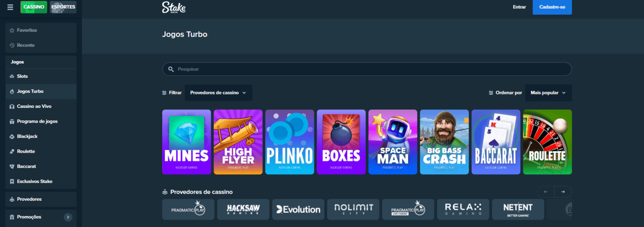The height and width of the screenshot is (227, 644).
Task: Switch to the Cassino tab
Action: [34, 8]
